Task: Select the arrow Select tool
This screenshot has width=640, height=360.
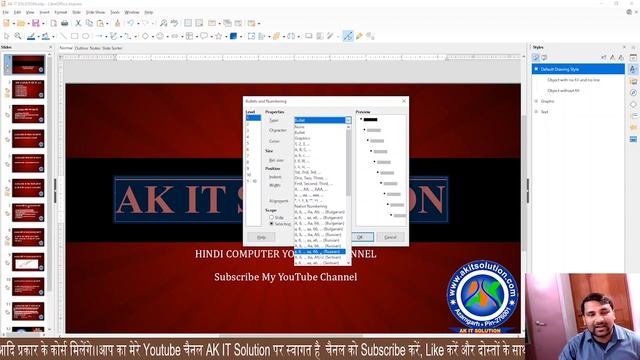Action: coord(7,36)
